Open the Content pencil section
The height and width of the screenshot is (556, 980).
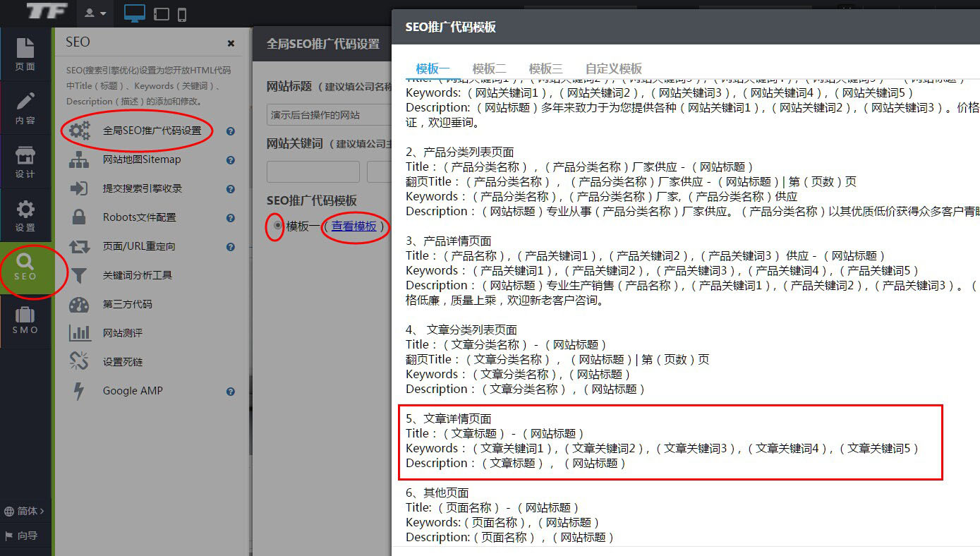point(25,109)
